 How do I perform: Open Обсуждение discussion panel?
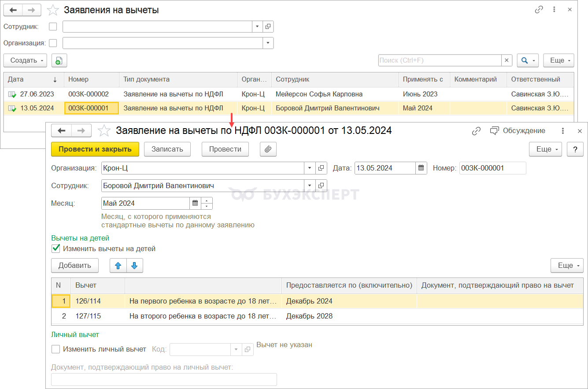pos(518,131)
